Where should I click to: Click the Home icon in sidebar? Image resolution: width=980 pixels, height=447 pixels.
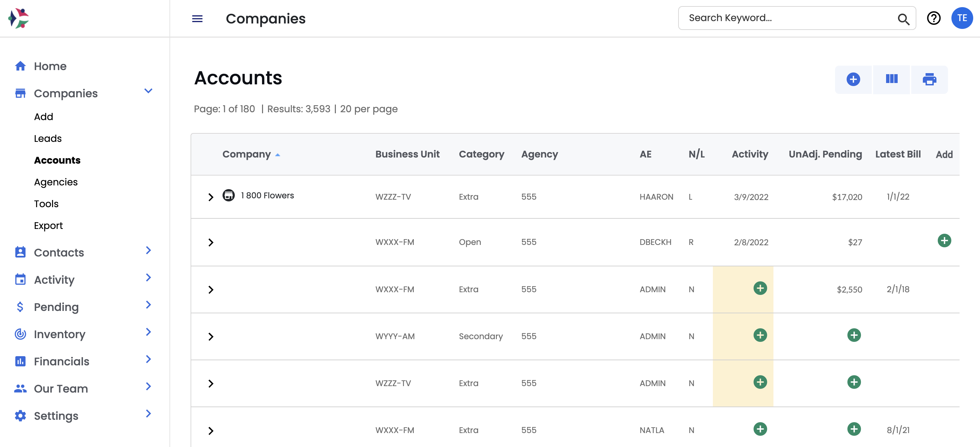pos(20,66)
